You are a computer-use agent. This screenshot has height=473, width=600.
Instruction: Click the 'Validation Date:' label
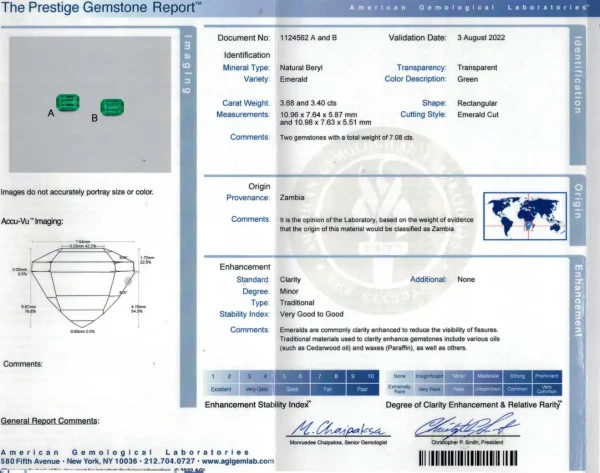[417, 38]
